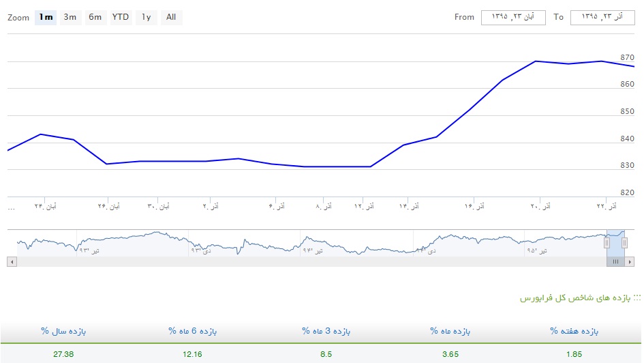Click the 820 y-axis label
This screenshot has width=644, height=363.
click(627, 192)
